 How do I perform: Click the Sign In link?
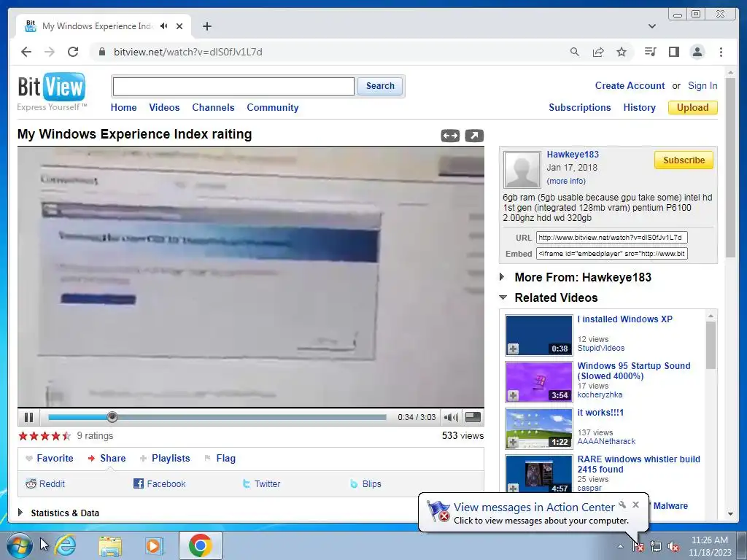coord(703,86)
